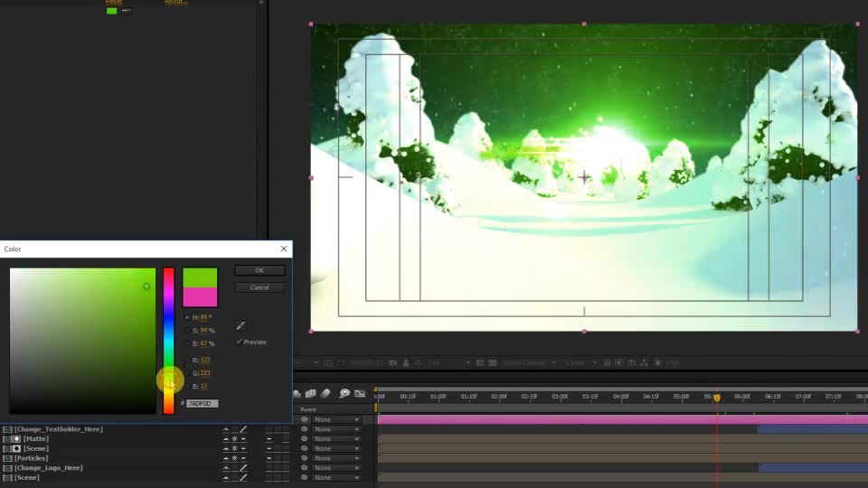Click the saturation value 94
Viewport: 868px width, 488px height.
(203, 331)
